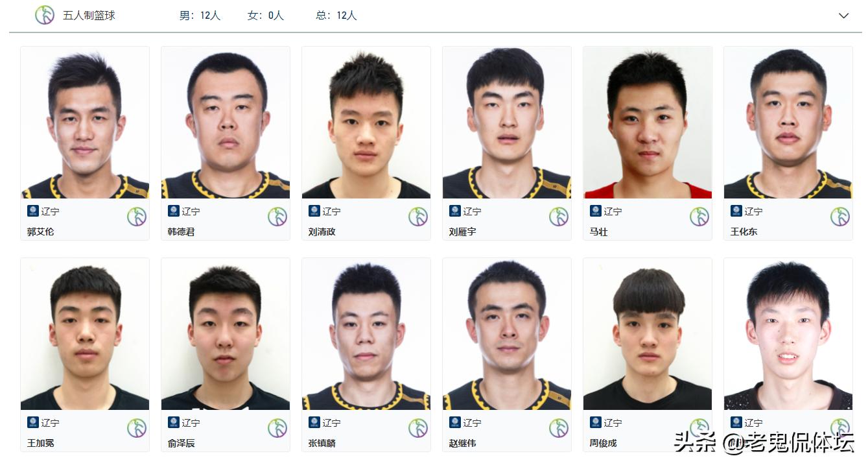Click the 辽宁 team label on 马壮's card

tap(613, 211)
